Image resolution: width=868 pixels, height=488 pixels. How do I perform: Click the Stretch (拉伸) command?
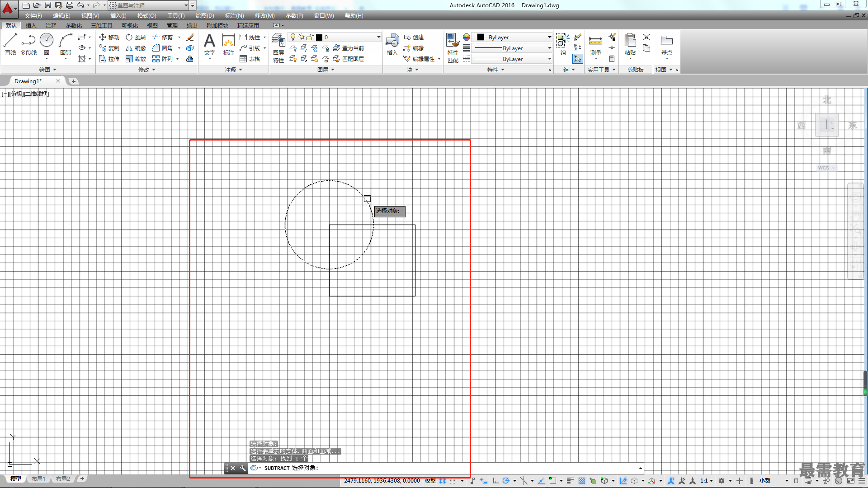(109, 59)
